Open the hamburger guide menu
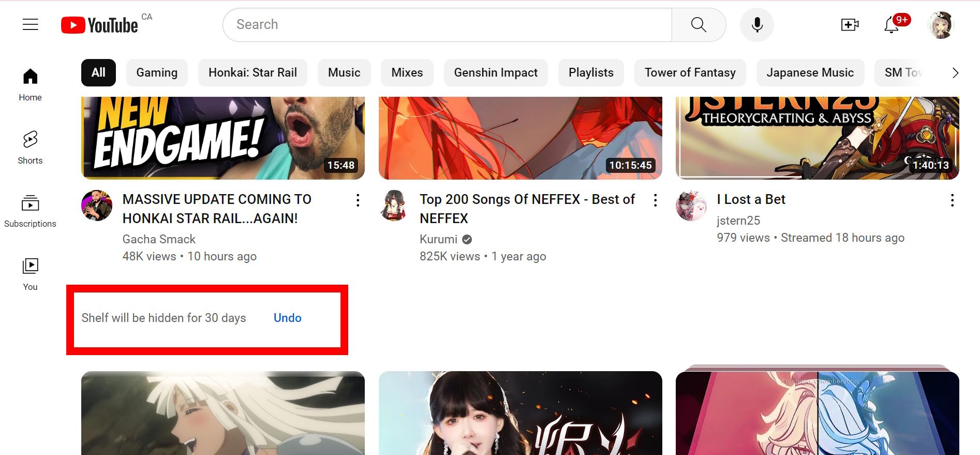Image resolution: width=980 pixels, height=455 pixels. [x=31, y=24]
